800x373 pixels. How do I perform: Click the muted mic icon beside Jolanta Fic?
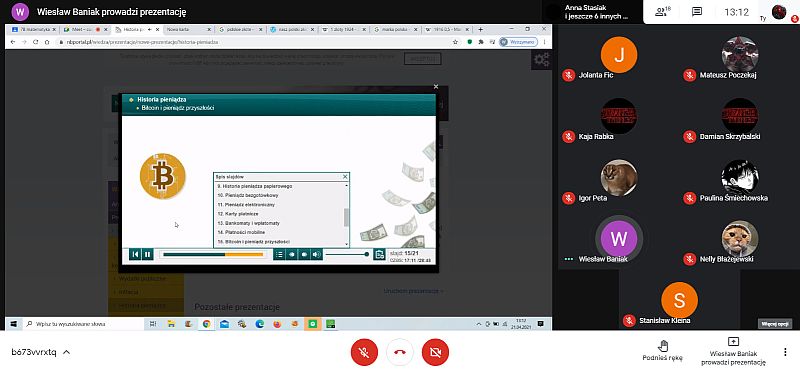568,75
